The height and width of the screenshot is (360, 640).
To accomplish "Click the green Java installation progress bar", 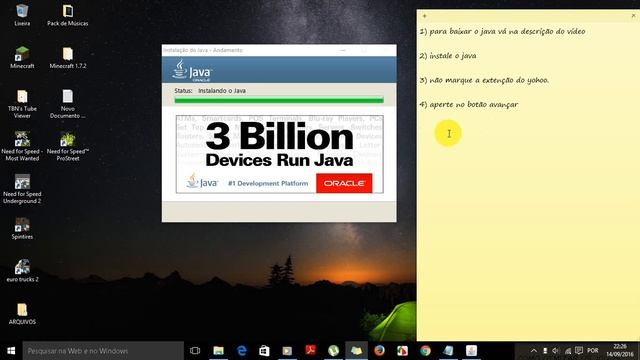I will [x=279, y=100].
